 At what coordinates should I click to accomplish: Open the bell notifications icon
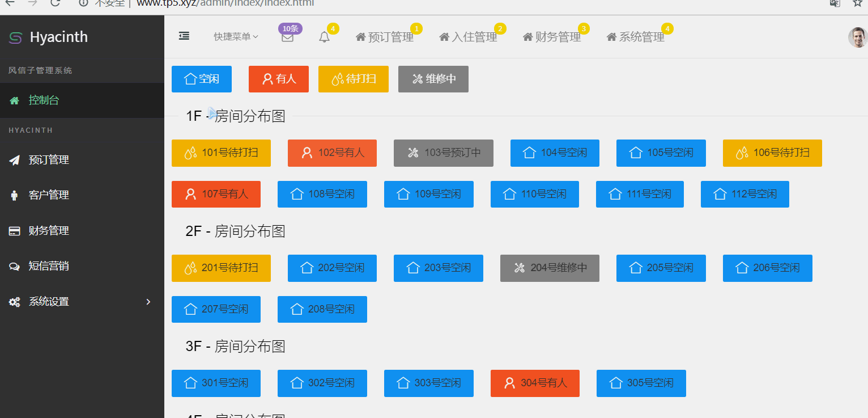tap(324, 37)
